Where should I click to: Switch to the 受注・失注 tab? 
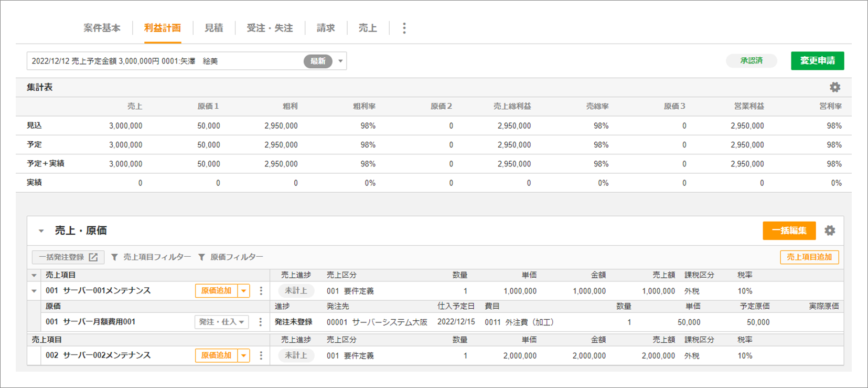[270, 28]
